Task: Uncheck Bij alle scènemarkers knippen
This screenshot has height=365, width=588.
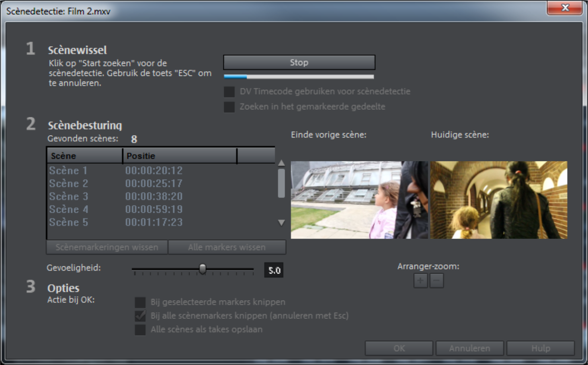Action: pyautogui.click(x=140, y=316)
